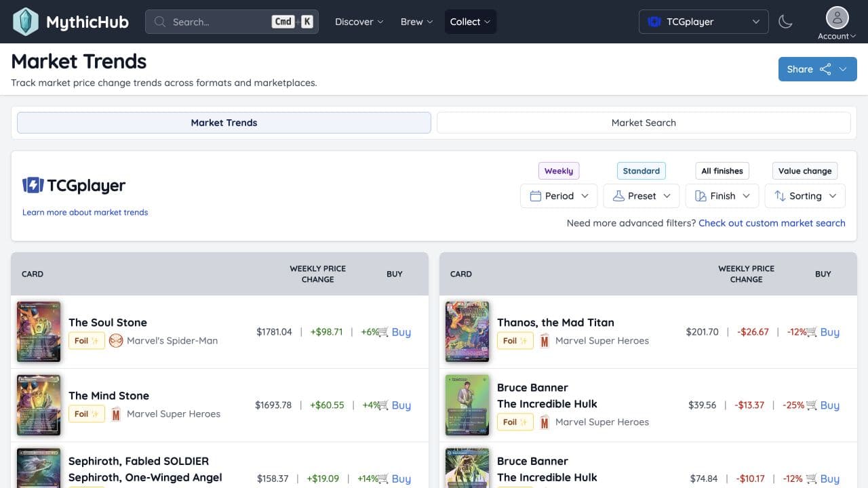Click Marvel's Spider-Man set symbol
Image resolution: width=868 pixels, height=488 pixels.
(x=116, y=340)
